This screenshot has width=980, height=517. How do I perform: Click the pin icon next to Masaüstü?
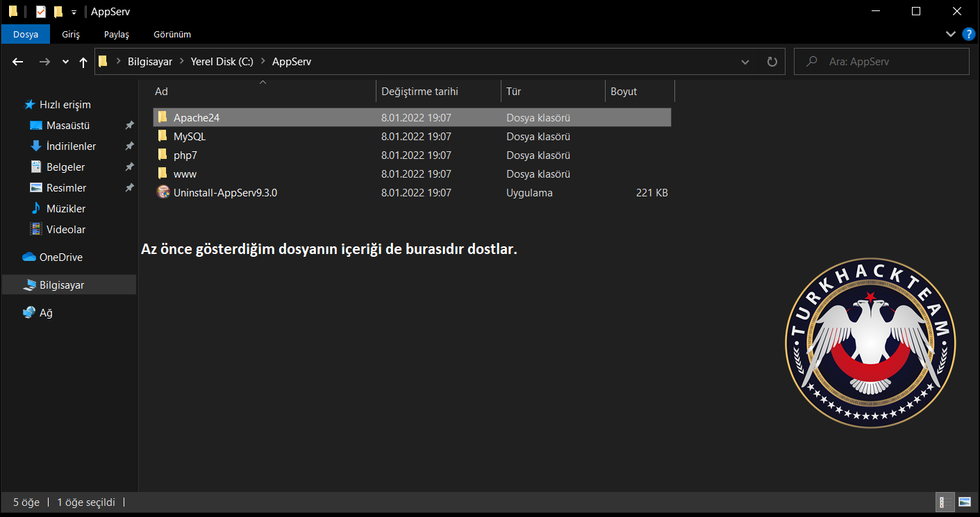click(129, 126)
